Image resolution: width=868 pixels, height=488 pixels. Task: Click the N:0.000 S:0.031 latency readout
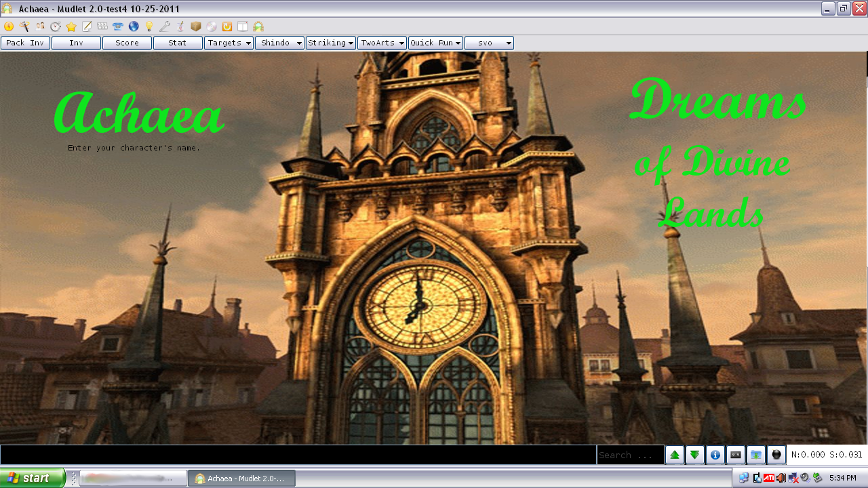827,455
